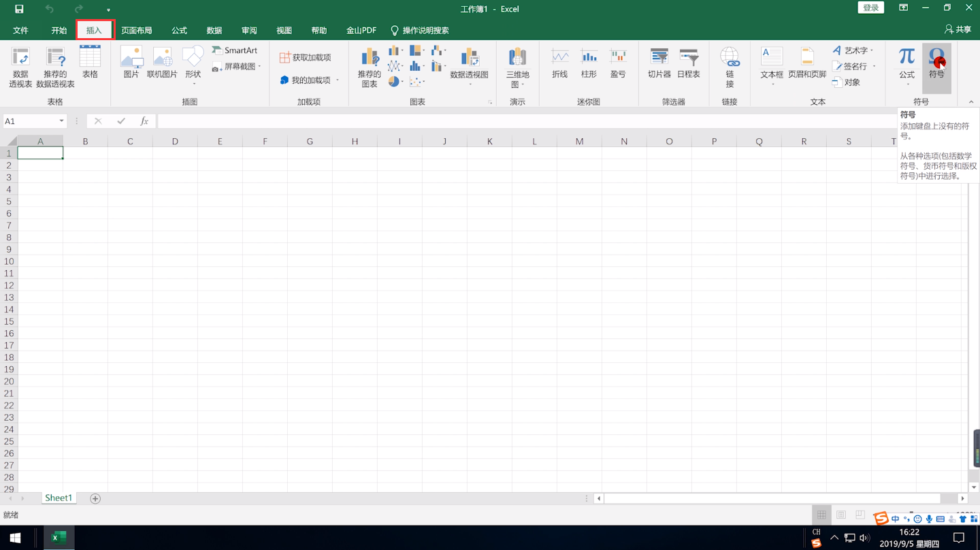Open Header & Footer (页眉和页脚)

807,63
